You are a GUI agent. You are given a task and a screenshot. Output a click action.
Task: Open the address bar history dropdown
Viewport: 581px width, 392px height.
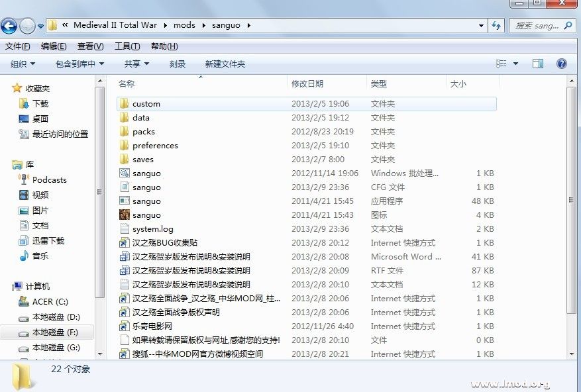tap(482, 26)
